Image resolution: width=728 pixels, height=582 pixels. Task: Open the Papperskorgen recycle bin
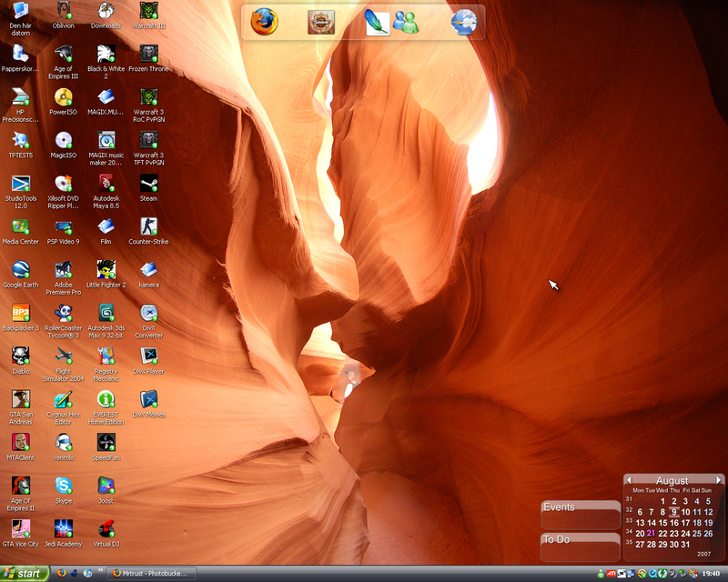20,54
